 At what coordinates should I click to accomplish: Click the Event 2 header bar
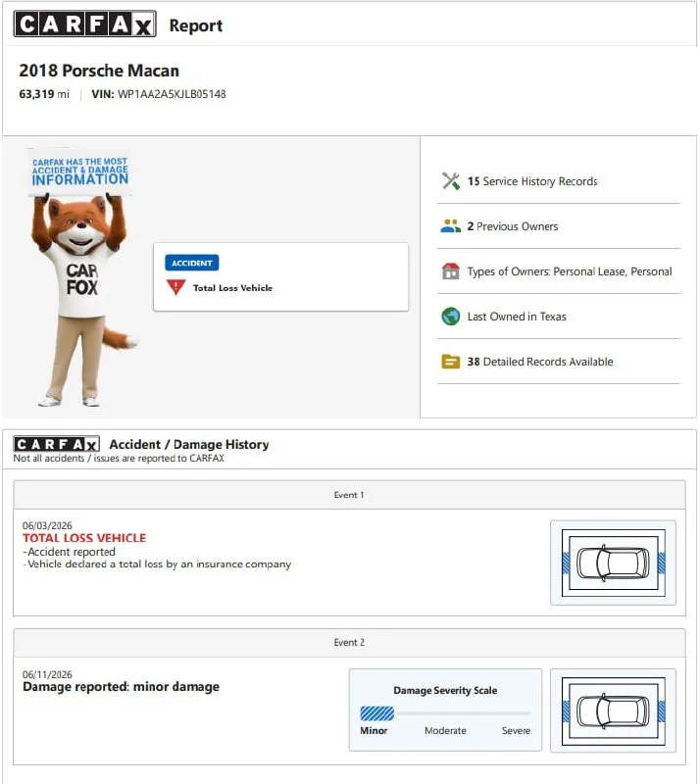click(349, 643)
